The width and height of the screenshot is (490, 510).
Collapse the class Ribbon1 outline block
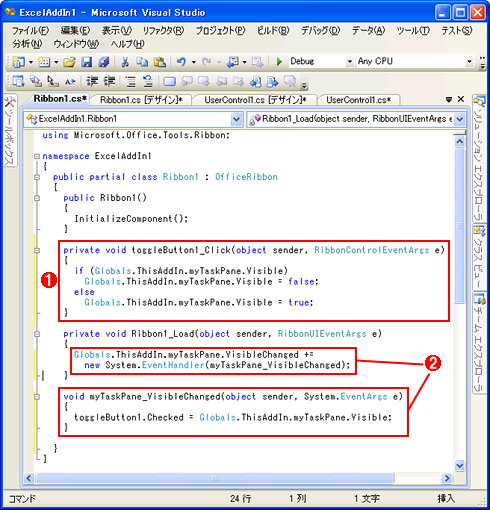37,177
